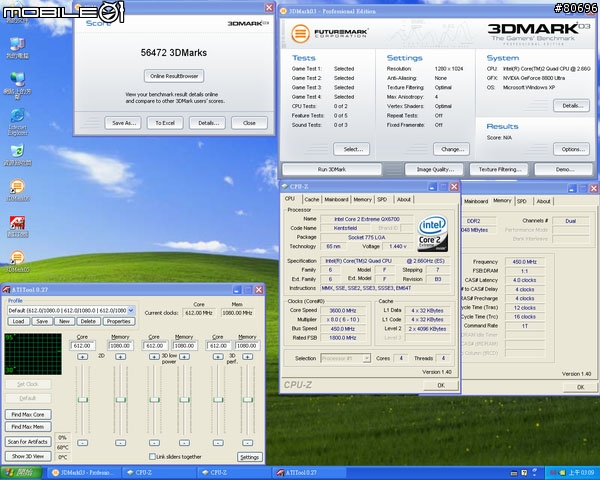Select the CPU tab in CPU-Z
This screenshot has height=480, width=600.
pyautogui.click(x=290, y=199)
